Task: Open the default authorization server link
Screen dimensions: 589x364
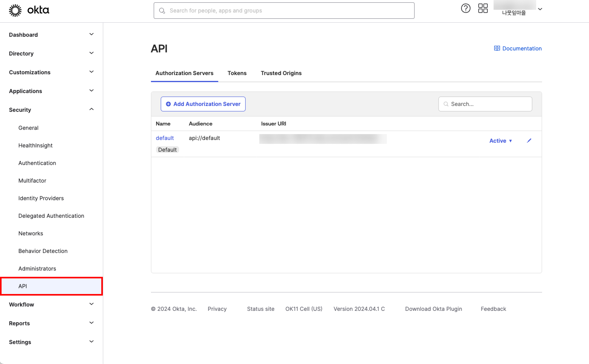Action: pyautogui.click(x=165, y=138)
